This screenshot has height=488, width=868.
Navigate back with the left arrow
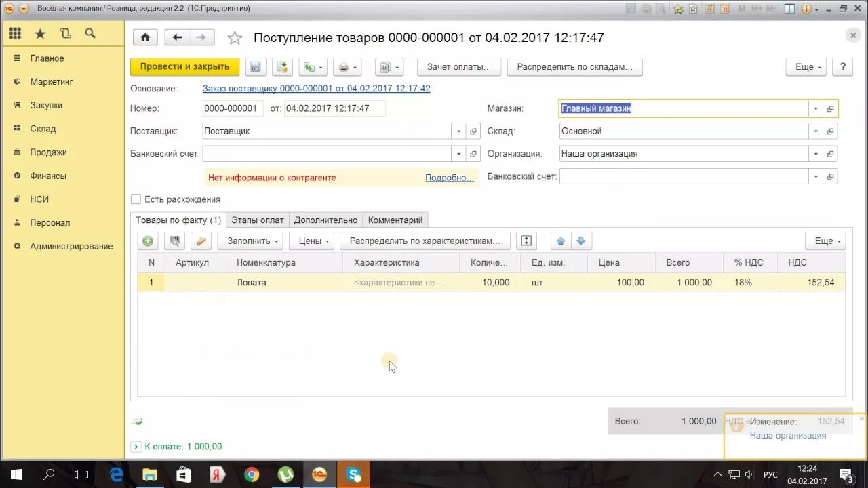click(x=178, y=37)
